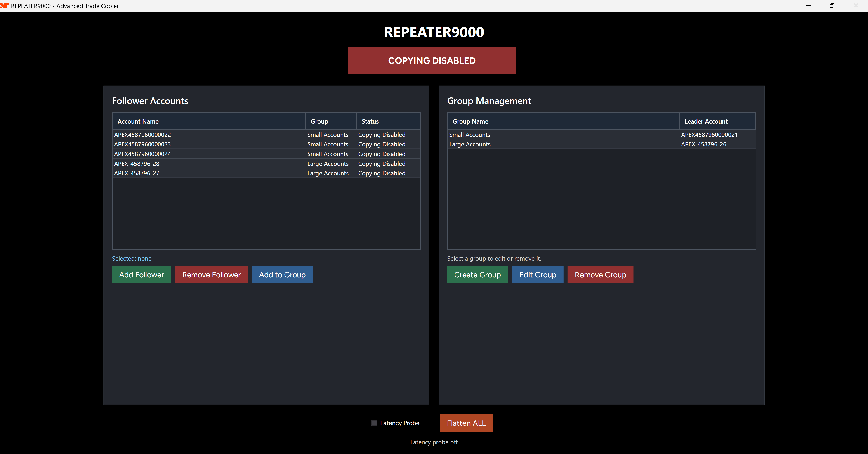Select follower row APEX4587960000022
The width and height of the screenshot is (868, 454).
click(266, 135)
